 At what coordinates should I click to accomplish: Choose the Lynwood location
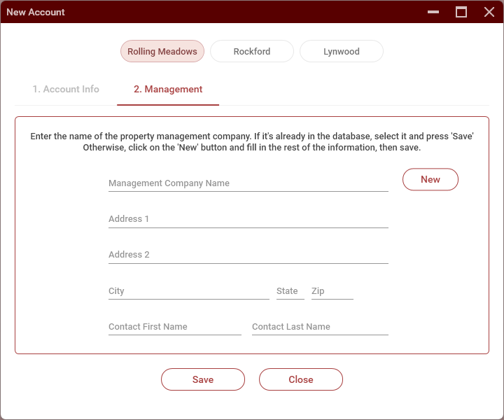click(341, 51)
